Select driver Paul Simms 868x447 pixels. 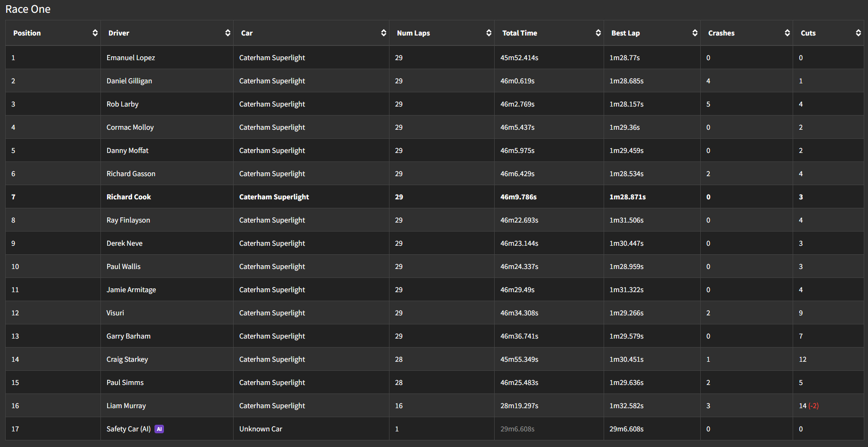click(x=125, y=383)
